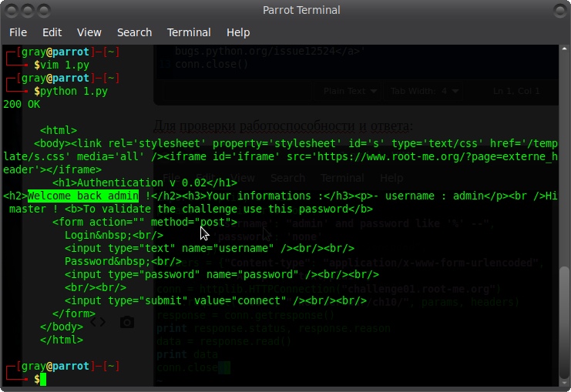The width and height of the screenshot is (571, 392).
Task: Open the Terminal menu
Action: (x=189, y=32)
